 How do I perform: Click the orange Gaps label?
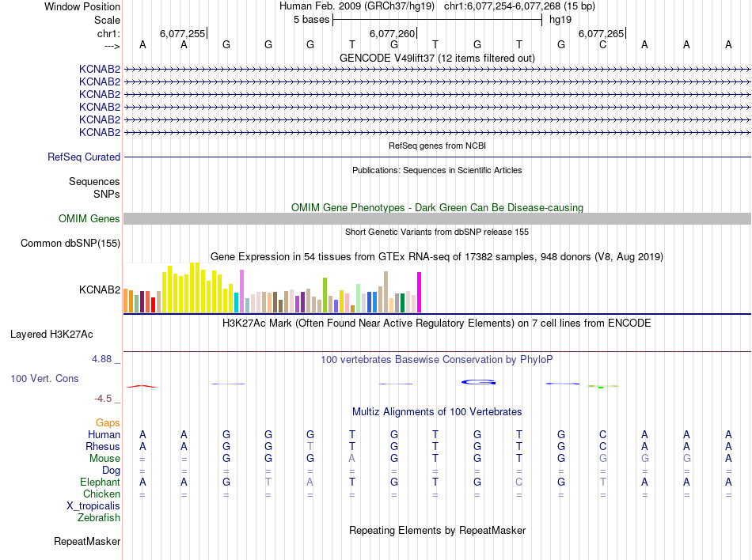(108, 423)
